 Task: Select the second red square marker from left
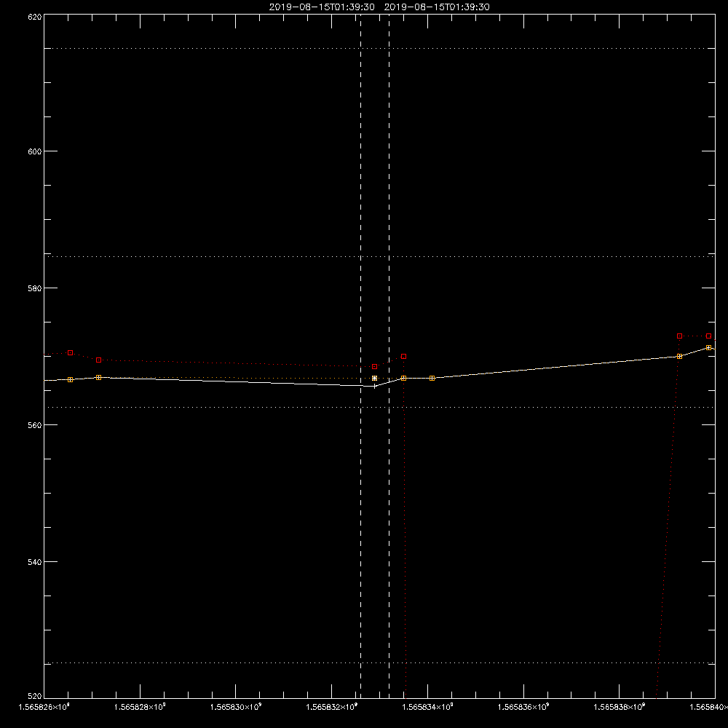[x=98, y=360]
